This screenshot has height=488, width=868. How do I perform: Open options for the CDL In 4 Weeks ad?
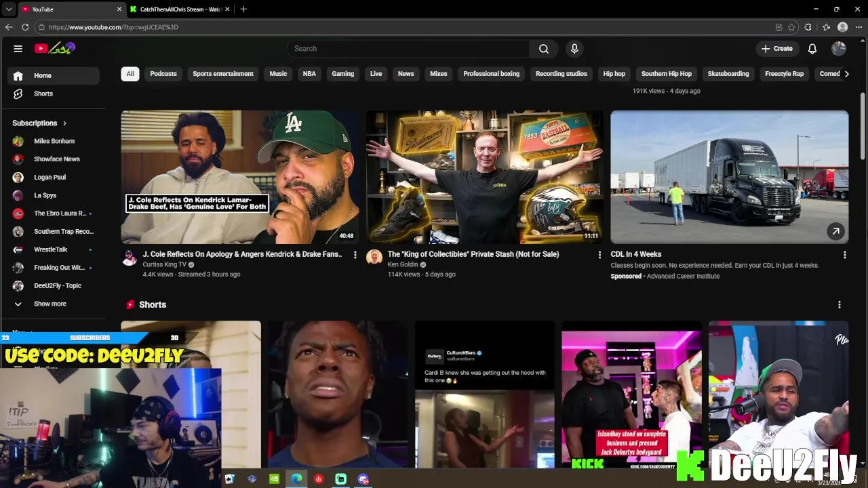[844, 255]
